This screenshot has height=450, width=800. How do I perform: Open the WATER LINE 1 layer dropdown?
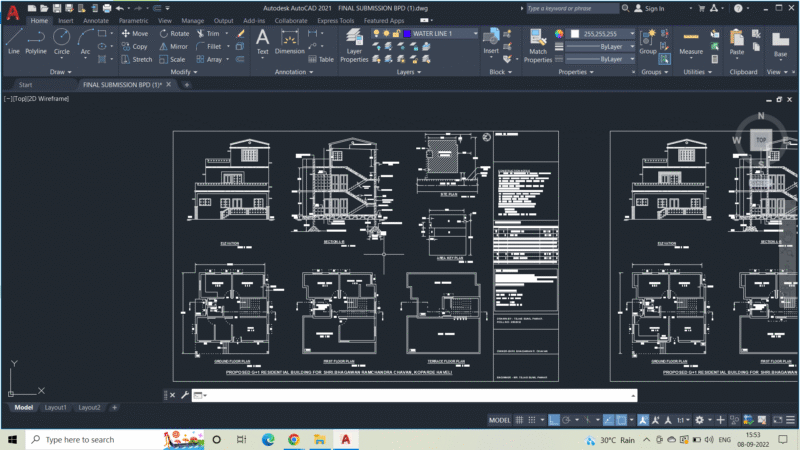[x=475, y=34]
